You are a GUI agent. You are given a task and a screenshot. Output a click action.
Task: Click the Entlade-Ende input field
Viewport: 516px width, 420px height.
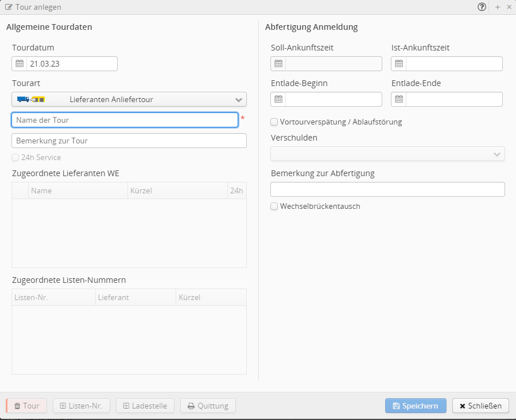454,99
